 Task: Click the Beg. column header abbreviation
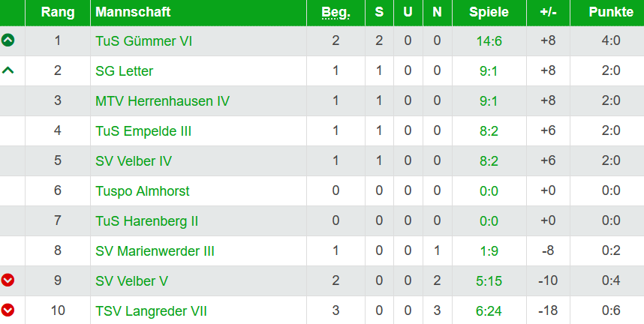click(336, 12)
